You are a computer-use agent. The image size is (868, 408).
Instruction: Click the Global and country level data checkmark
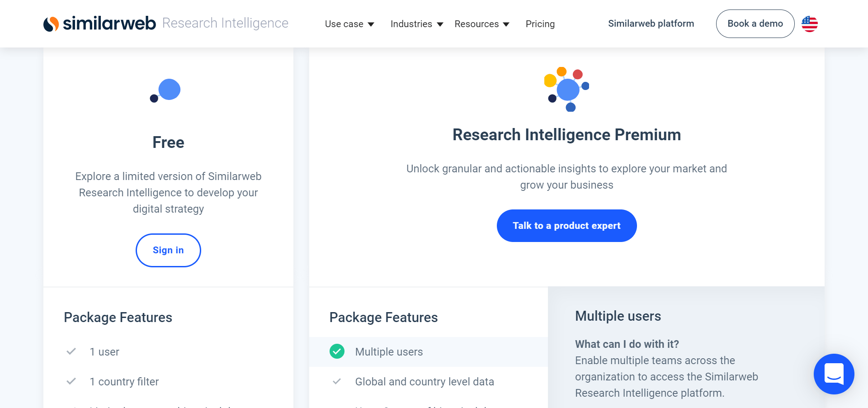tap(337, 381)
